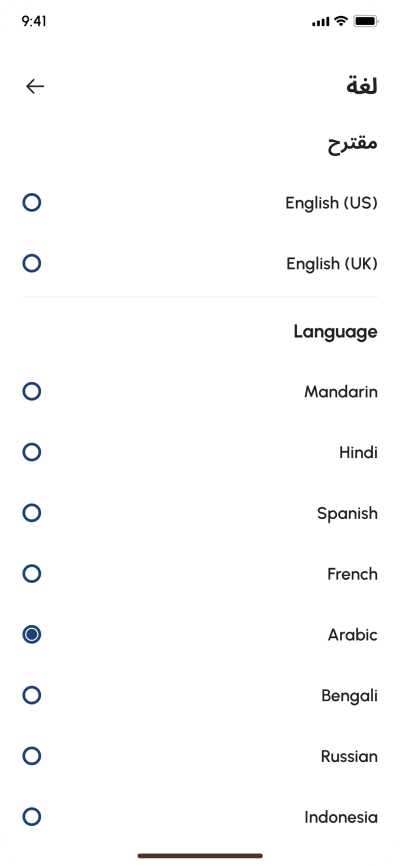The image size is (400, 866).
Task: Choose Indonesia radio button
Action: [31, 817]
